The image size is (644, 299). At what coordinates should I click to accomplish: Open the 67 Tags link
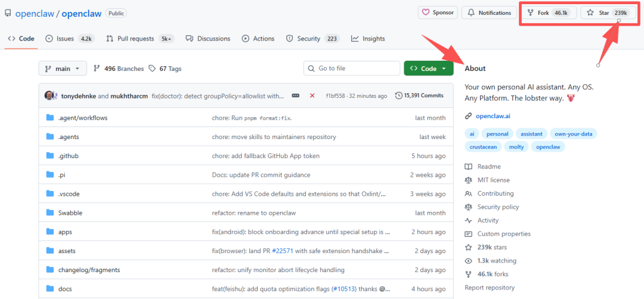tap(165, 69)
